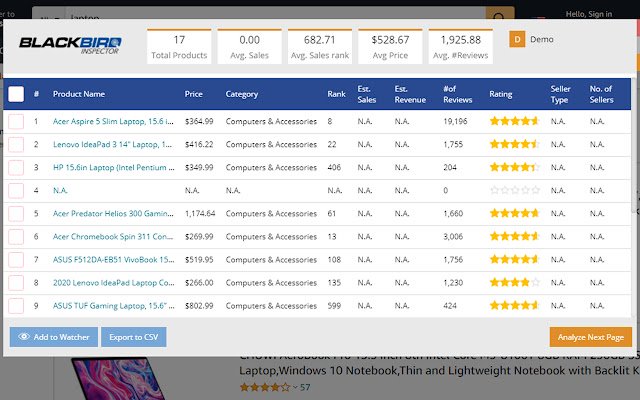640x400 pixels.
Task: Click the # column header
Action: coord(36,94)
